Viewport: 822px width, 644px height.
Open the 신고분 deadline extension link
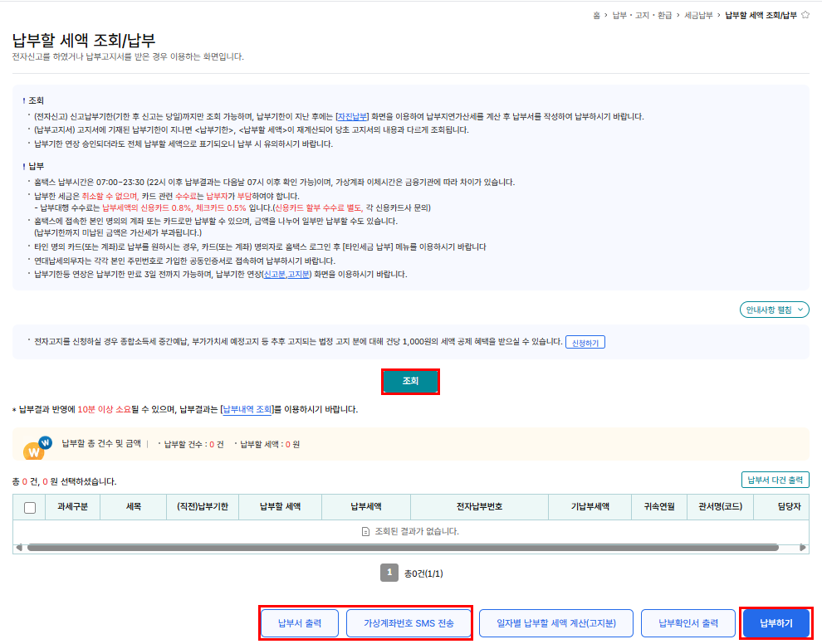tap(275, 274)
